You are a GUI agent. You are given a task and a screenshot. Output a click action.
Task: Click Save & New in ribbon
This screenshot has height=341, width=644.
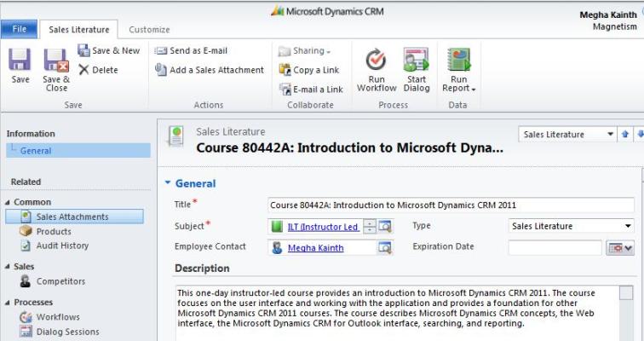point(109,50)
